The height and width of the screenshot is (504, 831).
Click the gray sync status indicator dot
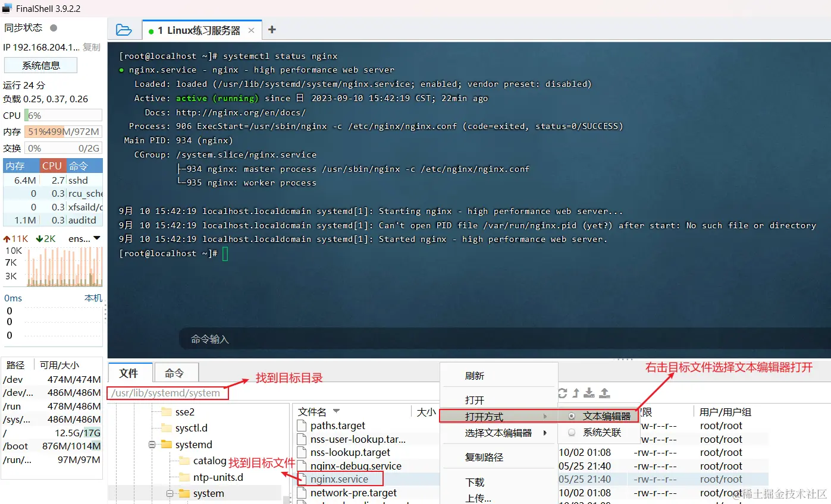54,28
